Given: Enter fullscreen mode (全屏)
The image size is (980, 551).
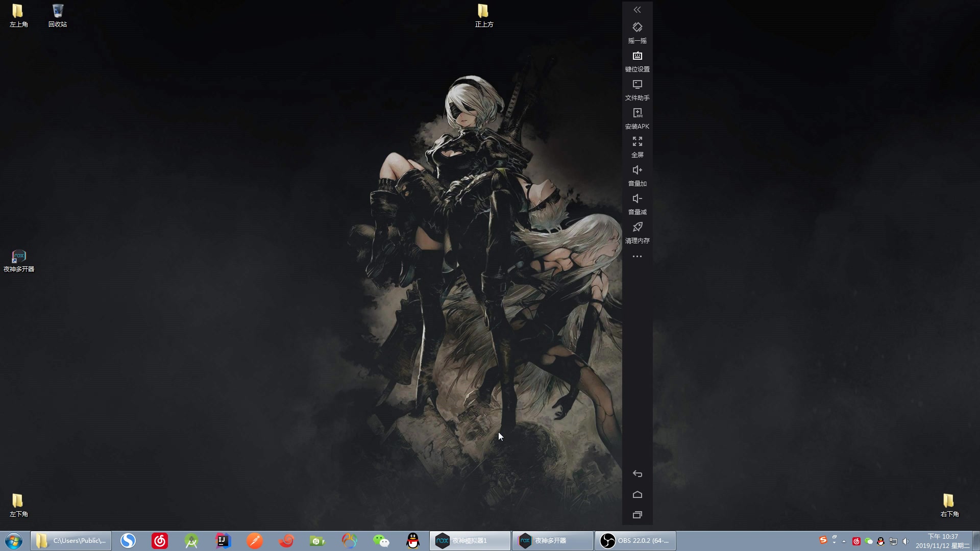Looking at the screenshot, I should (x=637, y=142).
